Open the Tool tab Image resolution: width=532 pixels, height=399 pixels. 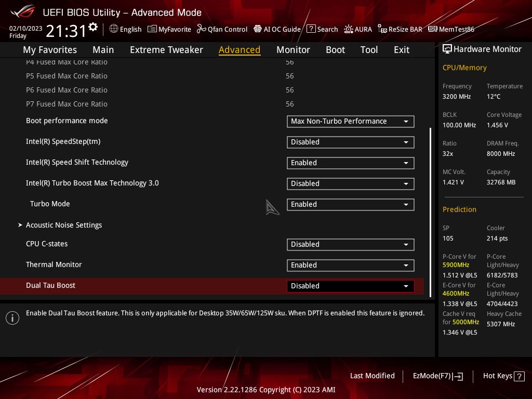coord(369,49)
